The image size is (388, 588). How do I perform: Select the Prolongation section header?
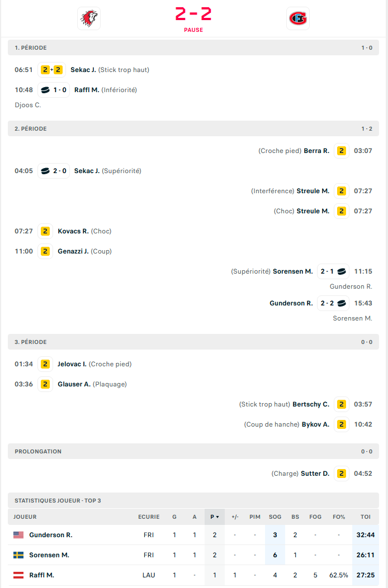tap(38, 451)
